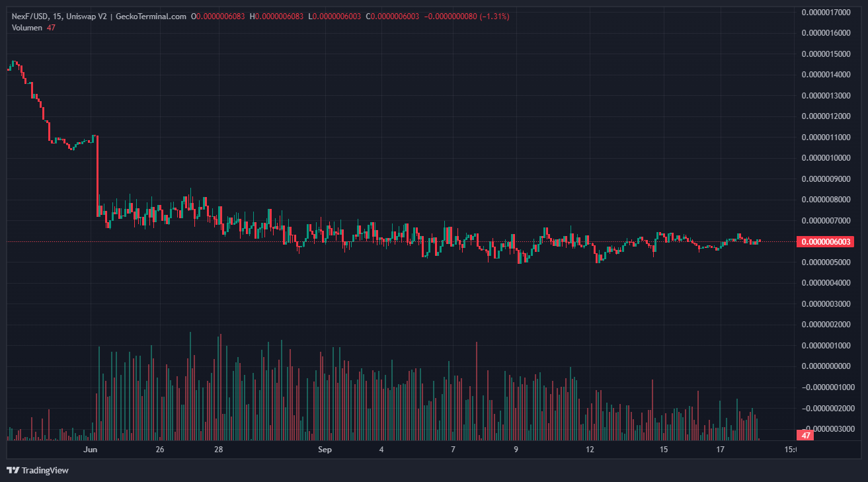The image size is (868, 482).
Task: Click date marker 12 on the time axis
Action: (590, 450)
